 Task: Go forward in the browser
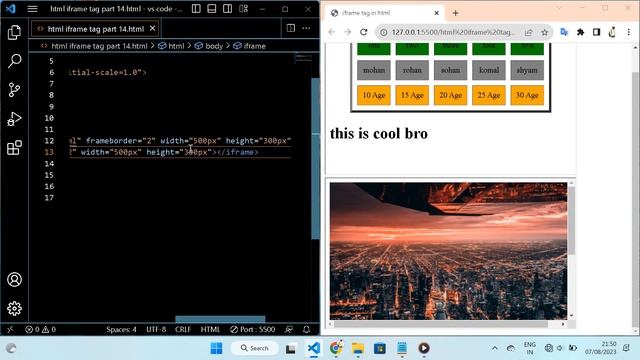pyautogui.click(x=347, y=32)
